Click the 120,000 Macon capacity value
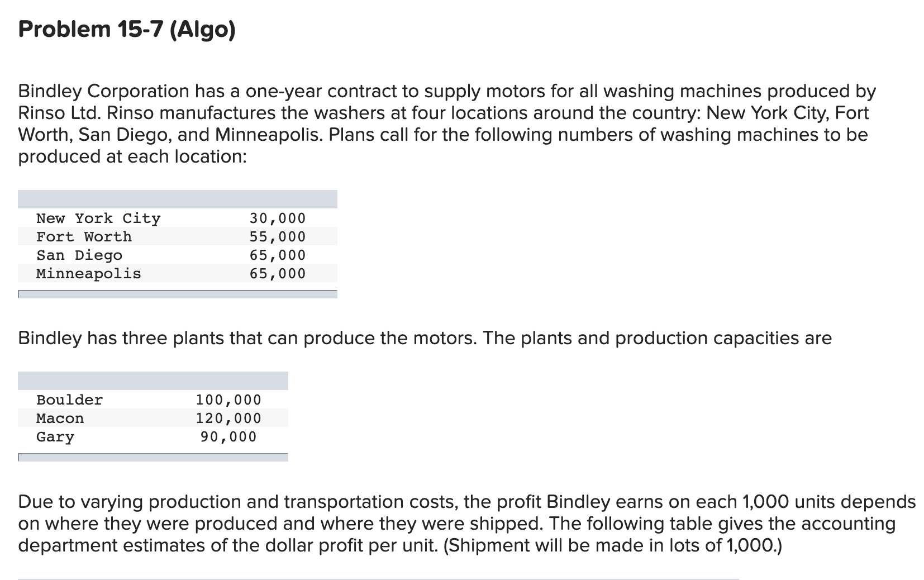The width and height of the screenshot is (924, 580). pos(228,419)
